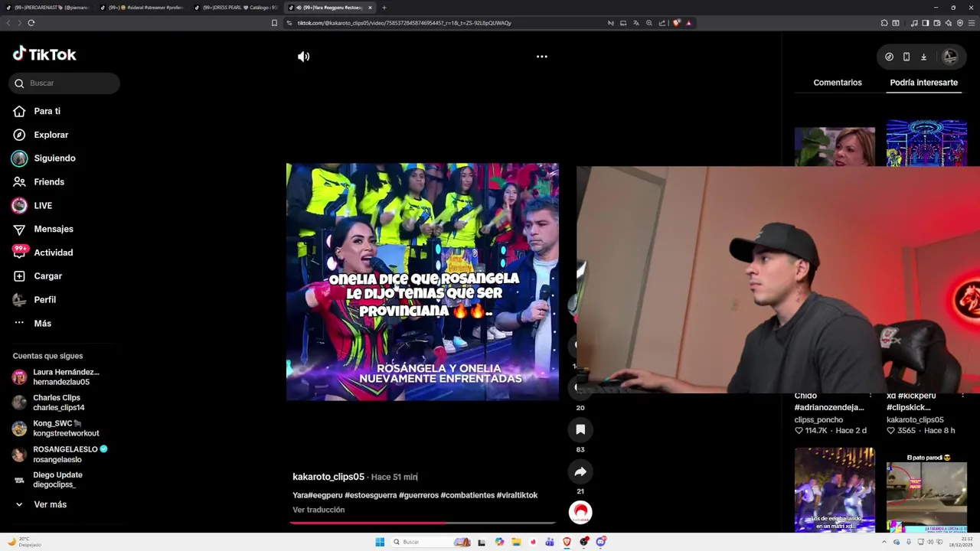The width and height of the screenshot is (980, 551).
Task: Click the zoom magnifier icon in address bar
Action: [649, 23]
